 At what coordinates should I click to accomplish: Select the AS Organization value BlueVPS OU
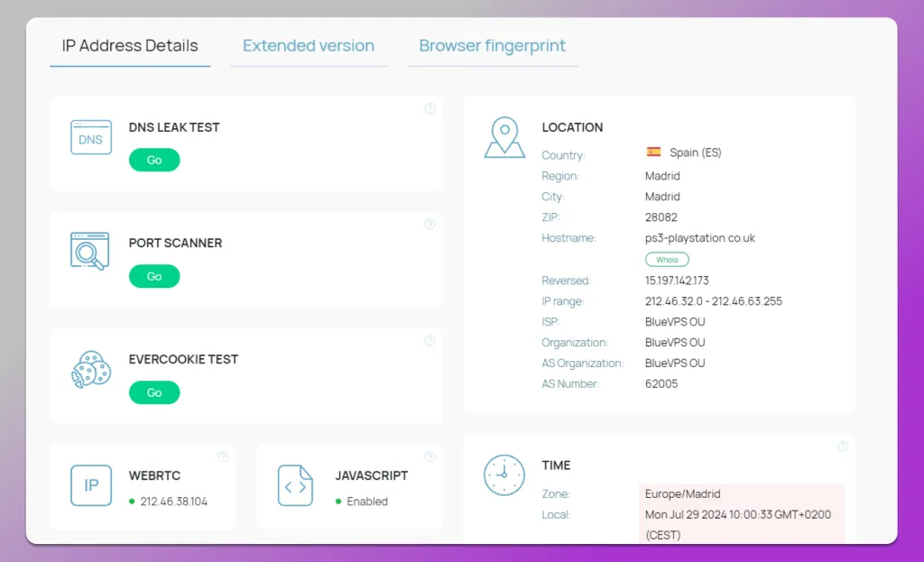pyautogui.click(x=675, y=363)
